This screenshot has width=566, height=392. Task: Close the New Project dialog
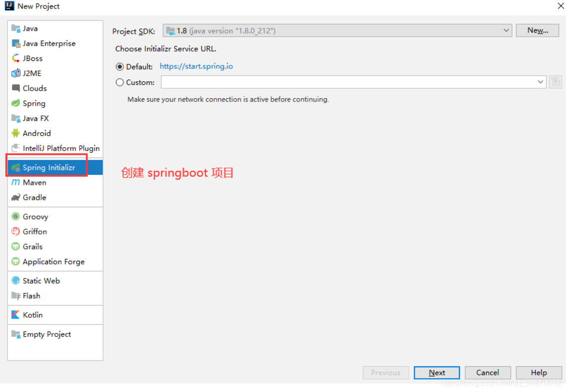click(x=561, y=6)
